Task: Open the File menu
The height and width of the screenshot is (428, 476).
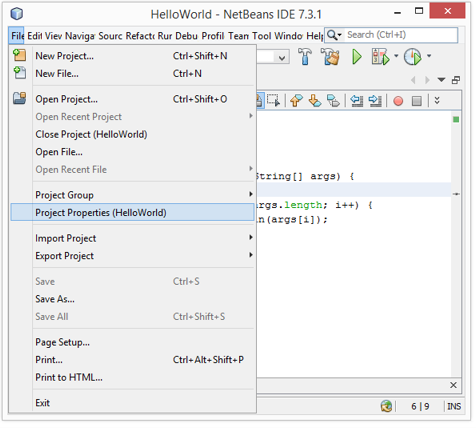Action: click(17, 35)
